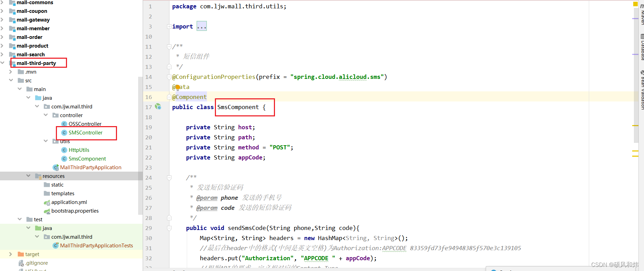The height and width of the screenshot is (271, 644).
Task: Click SmsComponent class icon in tree
Action: 64,159
